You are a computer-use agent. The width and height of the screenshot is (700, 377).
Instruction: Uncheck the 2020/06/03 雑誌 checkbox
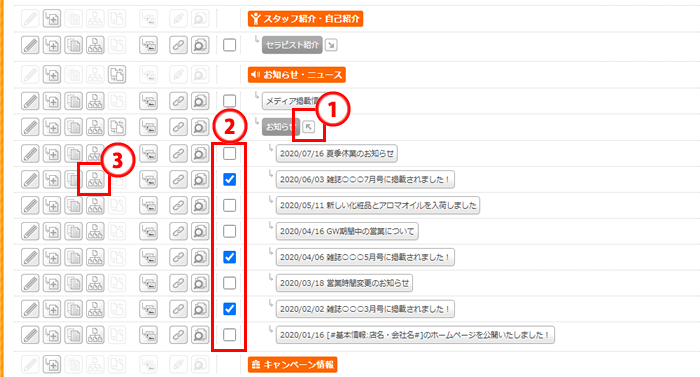[229, 180]
